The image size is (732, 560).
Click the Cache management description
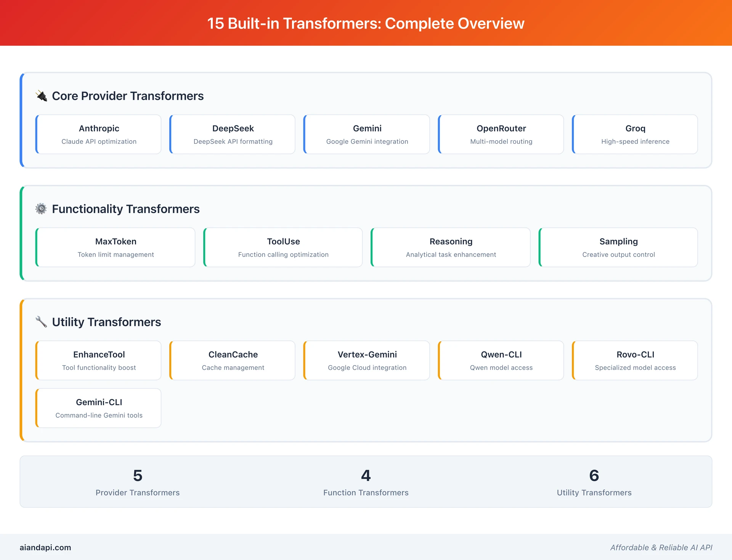click(233, 367)
